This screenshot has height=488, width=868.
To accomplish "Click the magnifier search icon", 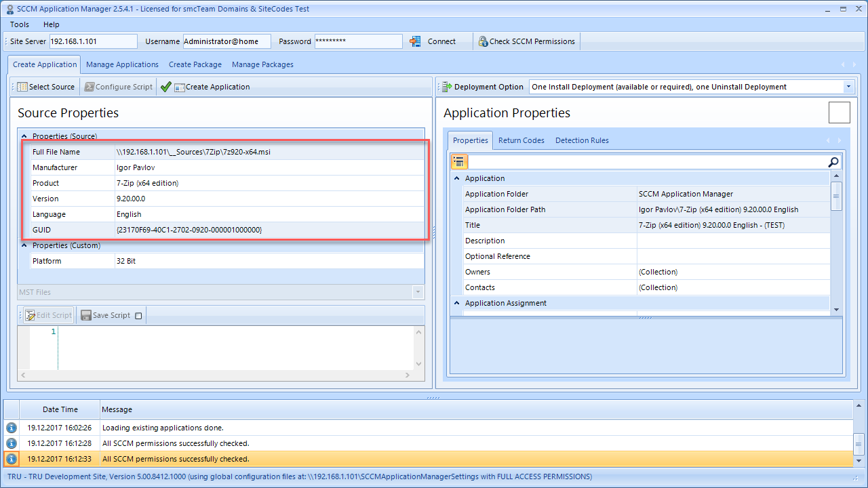I will coord(833,162).
